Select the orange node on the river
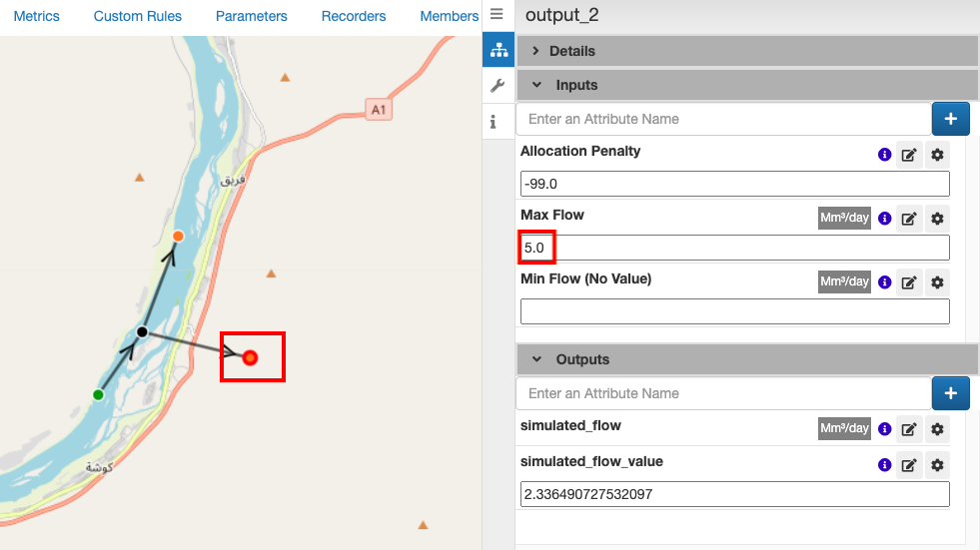This screenshot has width=980, height=550. point(178,236)
